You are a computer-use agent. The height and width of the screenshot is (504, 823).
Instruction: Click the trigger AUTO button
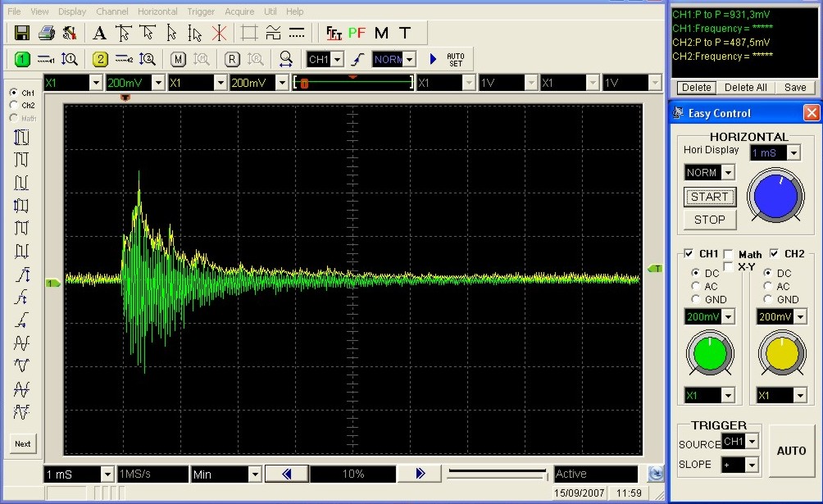pos(791,451)
